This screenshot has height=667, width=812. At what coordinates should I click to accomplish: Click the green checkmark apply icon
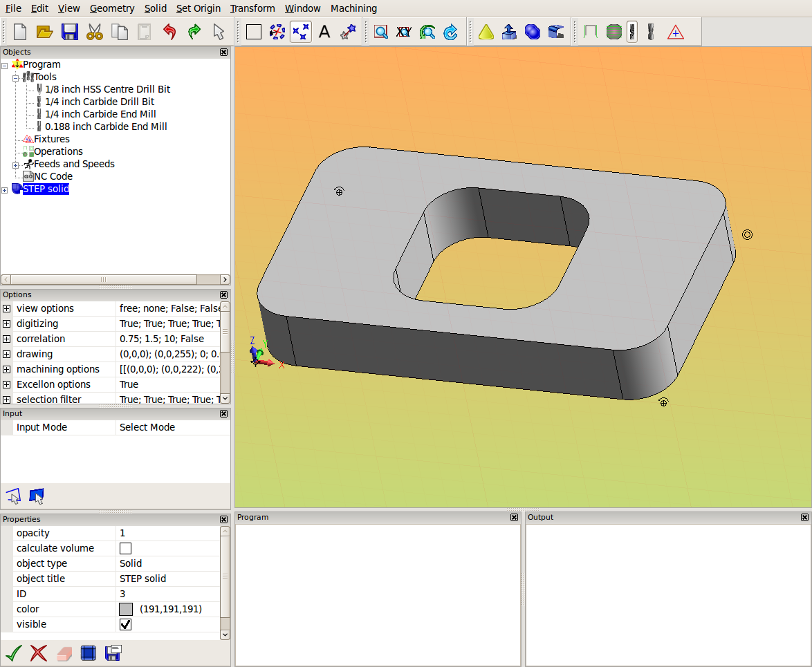(x=13, y=653)
